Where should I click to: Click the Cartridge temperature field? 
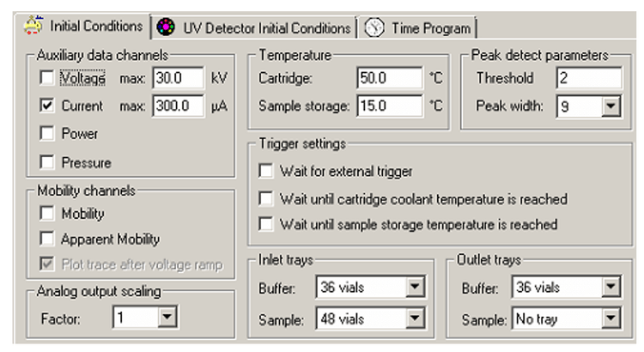pos(389,77)
